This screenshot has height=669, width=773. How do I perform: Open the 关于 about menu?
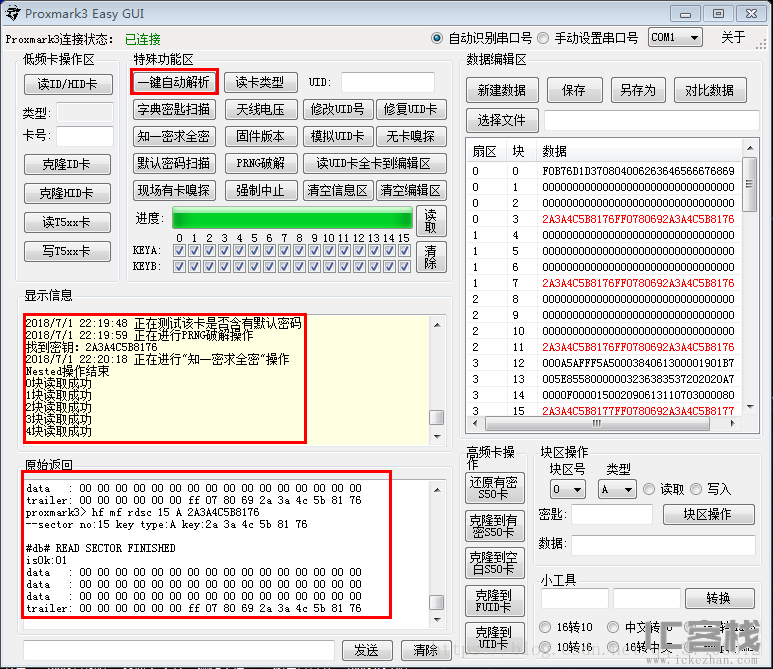pos(733,37)
